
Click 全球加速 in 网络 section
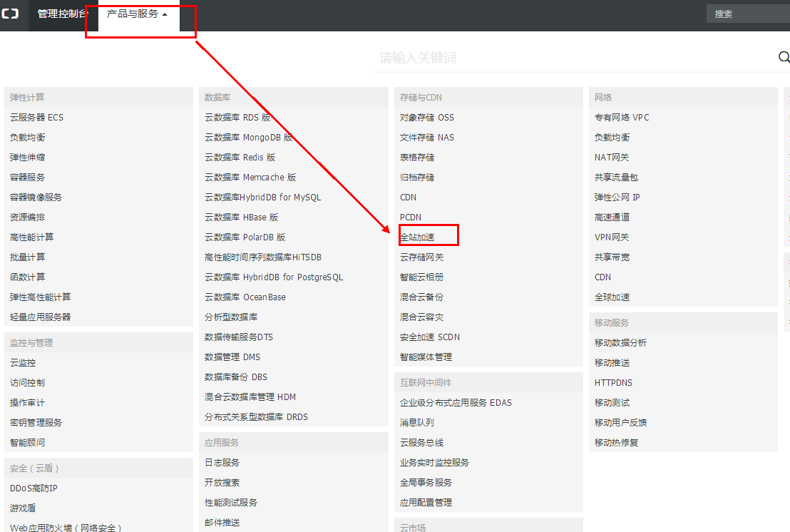[612, 297]
